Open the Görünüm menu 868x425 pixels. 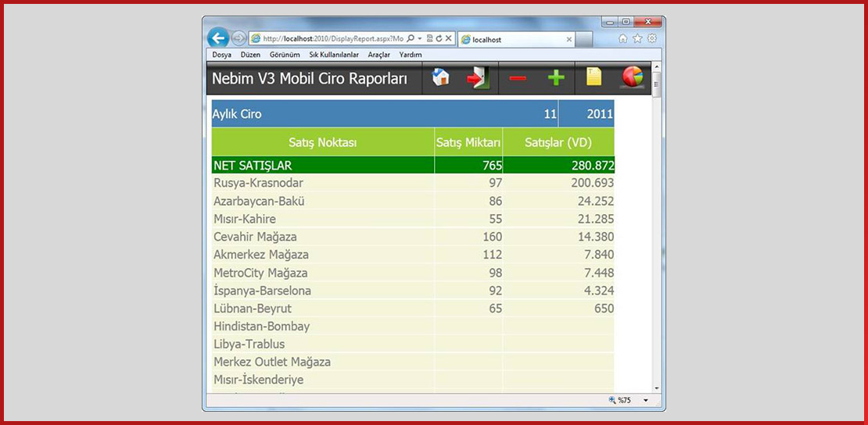[x=285, y=55]
